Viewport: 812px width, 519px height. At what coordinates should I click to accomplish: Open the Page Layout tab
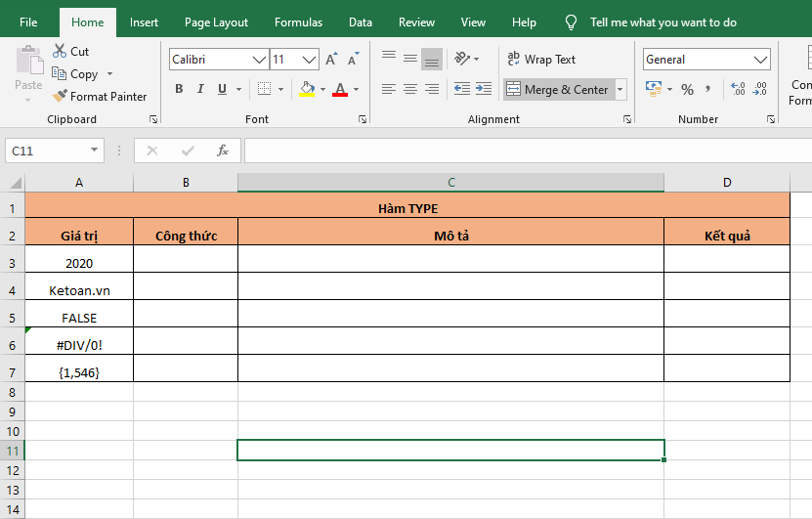(216, 22)
